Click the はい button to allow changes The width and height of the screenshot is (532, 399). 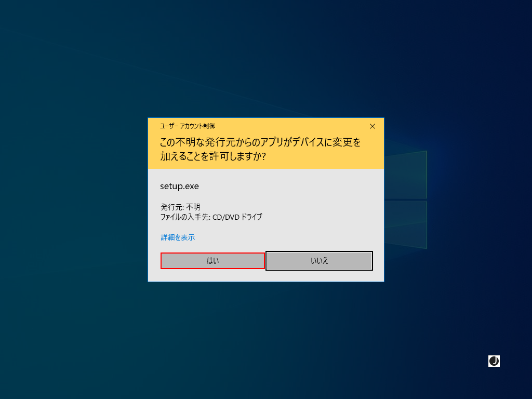click(212, 261)
